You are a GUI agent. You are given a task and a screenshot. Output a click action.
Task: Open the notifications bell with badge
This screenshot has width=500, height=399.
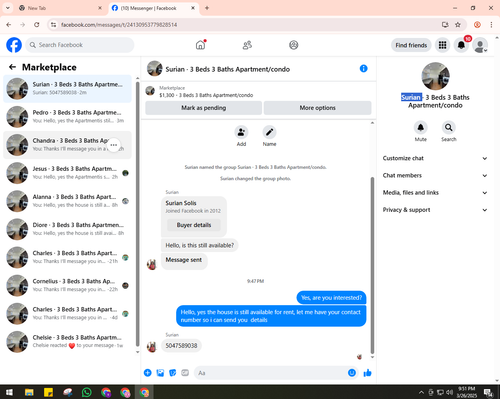[x=461, y=45]
